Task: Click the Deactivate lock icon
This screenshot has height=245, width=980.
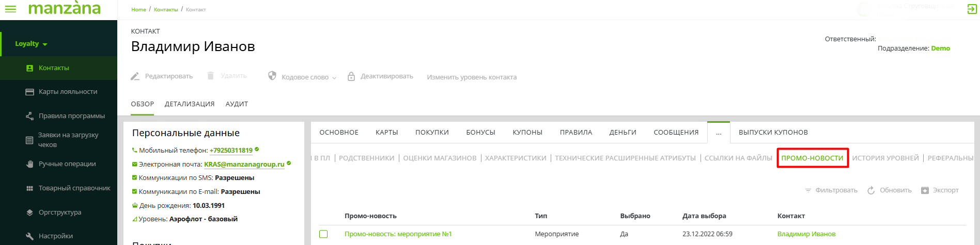Action: [x=351, y=76]
